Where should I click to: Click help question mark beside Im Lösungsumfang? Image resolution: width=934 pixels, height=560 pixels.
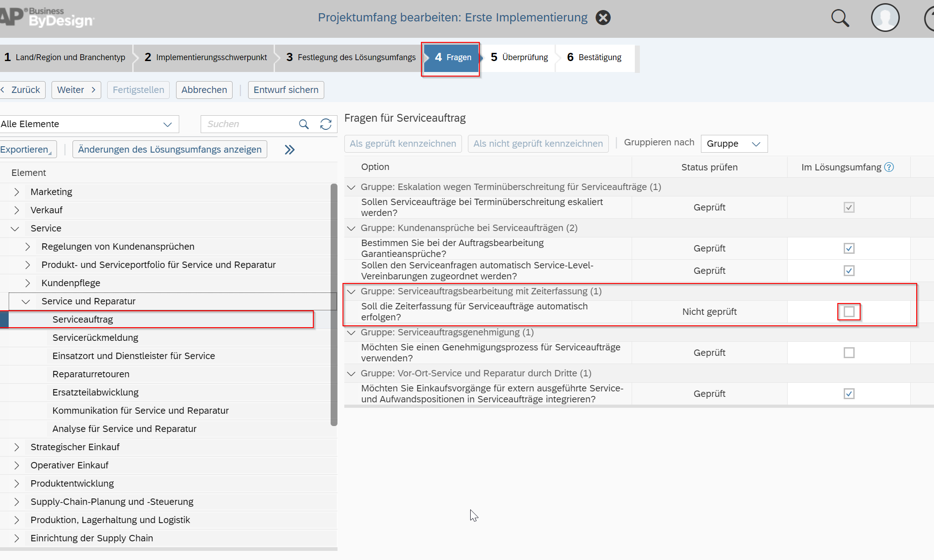[x=889, y=167]
